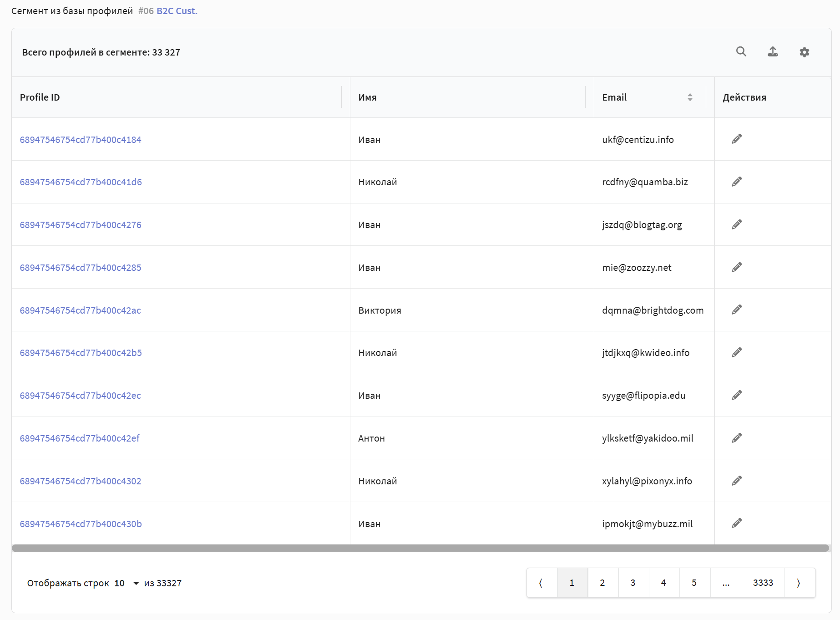This screenshot has width=840, height=620.
Task: Edit profile ylksketf@yakidoo.mil with pencil icon
Action: pyautogui.click(x=737, y=438)
